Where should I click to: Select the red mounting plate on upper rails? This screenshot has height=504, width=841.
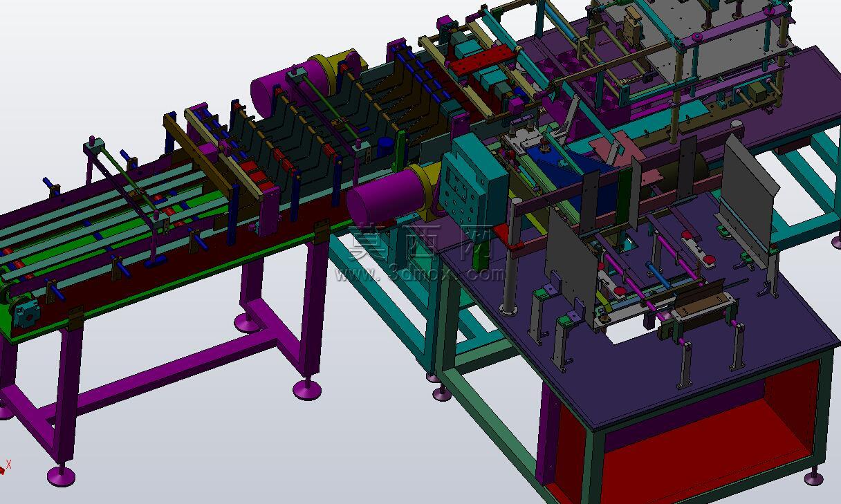click(485, 62)
